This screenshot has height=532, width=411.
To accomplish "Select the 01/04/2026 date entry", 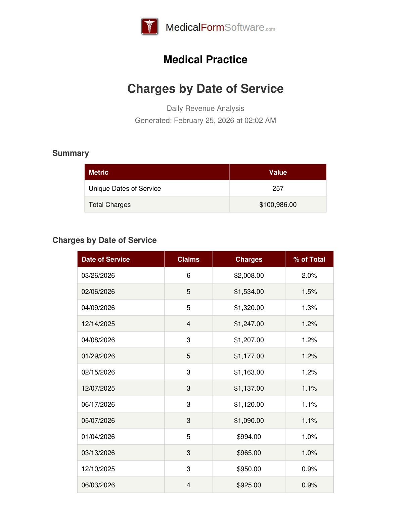I will coord(98,437).
